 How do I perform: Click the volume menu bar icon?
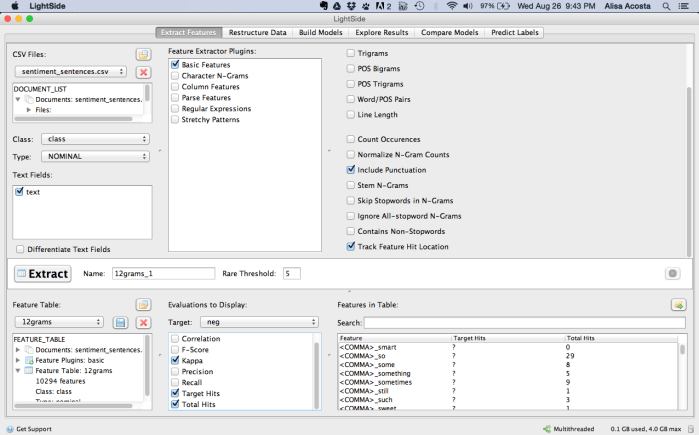(468, 6)
